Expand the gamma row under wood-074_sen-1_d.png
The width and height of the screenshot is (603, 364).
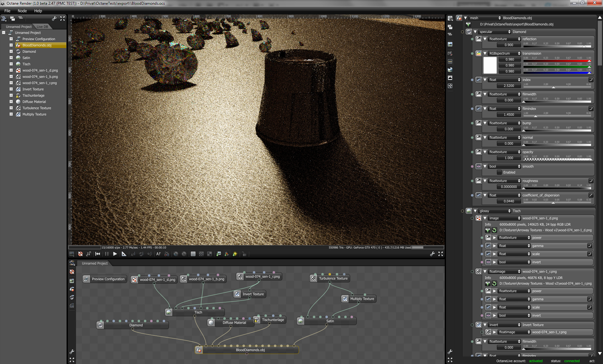click(x=495, y=246)
